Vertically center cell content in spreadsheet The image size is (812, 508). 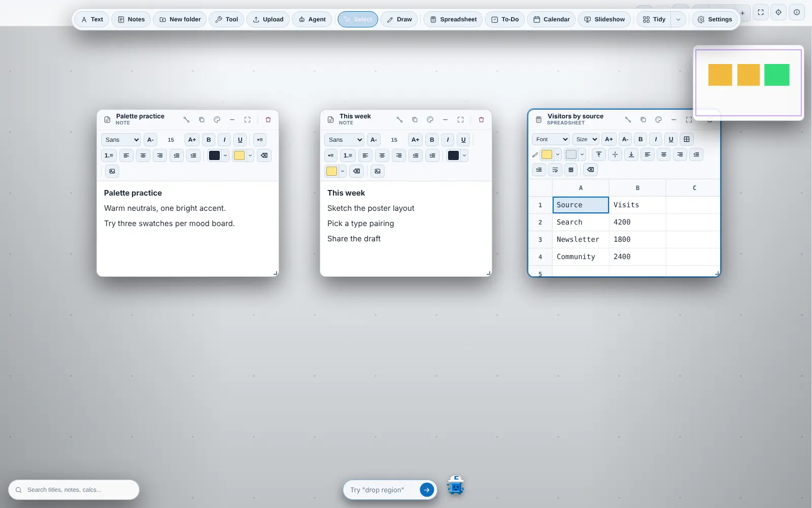(615, 154)
